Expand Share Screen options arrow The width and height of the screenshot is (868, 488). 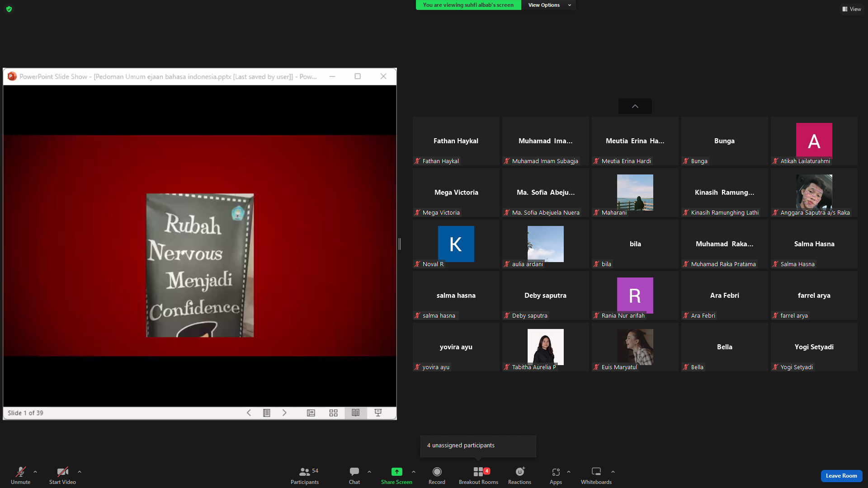point(414,472)
